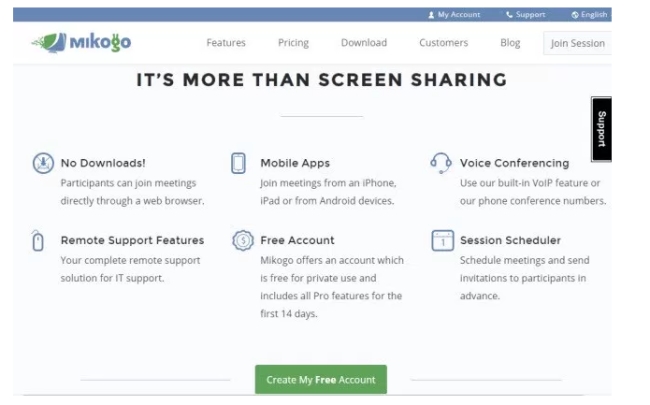This screenshot has height=405, width=650.
Task: Open the Features menu item
Action: pyautogui.click(x=226, y=43)
